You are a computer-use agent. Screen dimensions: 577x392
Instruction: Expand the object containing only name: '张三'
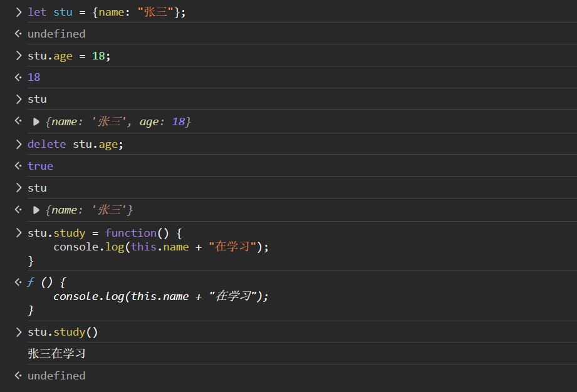tap(36, 210)
